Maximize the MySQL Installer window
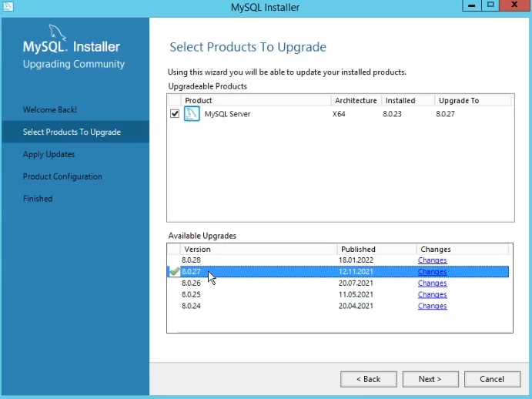This screenshot has height=399, width=532. (490, 5)
